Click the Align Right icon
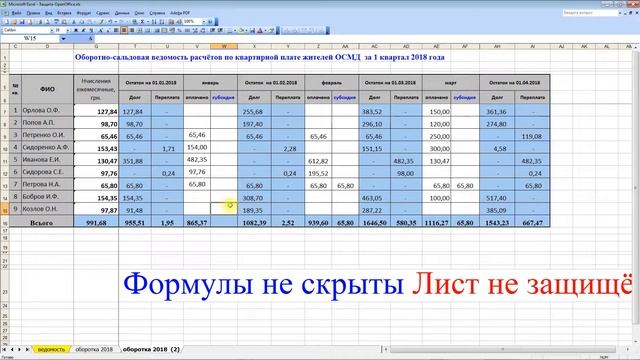The image size is (640, 360). point(132,30)
